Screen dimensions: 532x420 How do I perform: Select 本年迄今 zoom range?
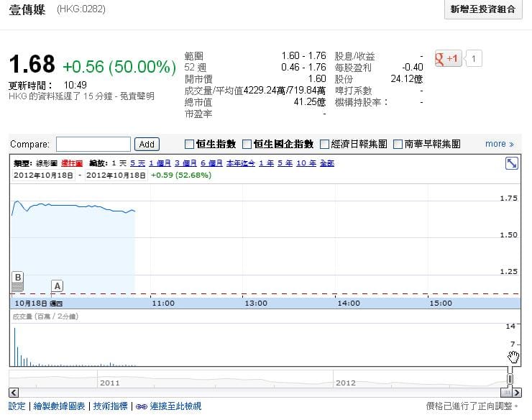point(241,163)
